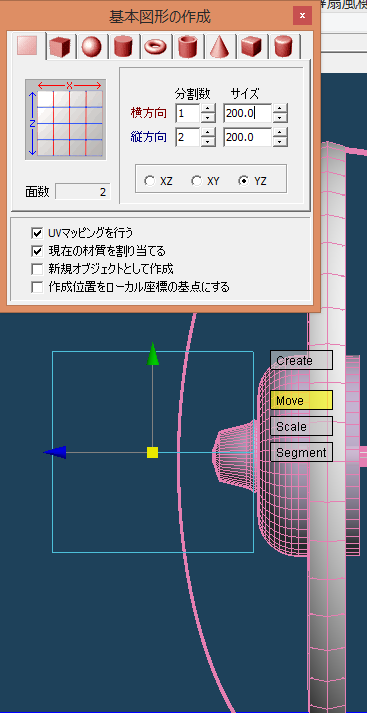Select the XY plane radio button

[x=196, y=181]
